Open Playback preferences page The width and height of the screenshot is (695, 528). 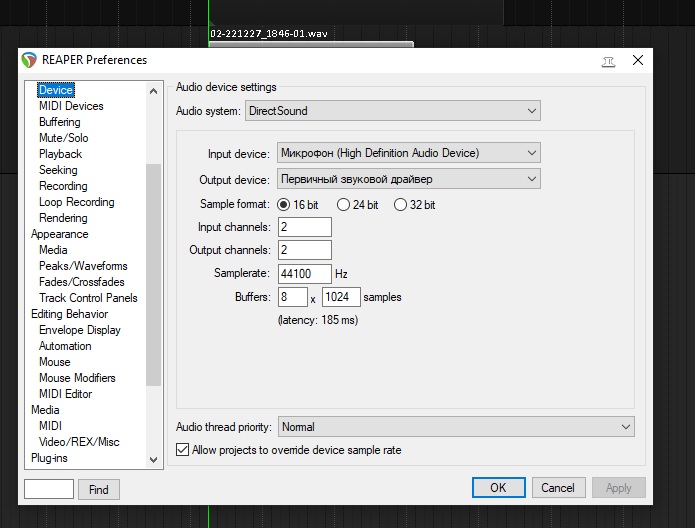point(61,154)
